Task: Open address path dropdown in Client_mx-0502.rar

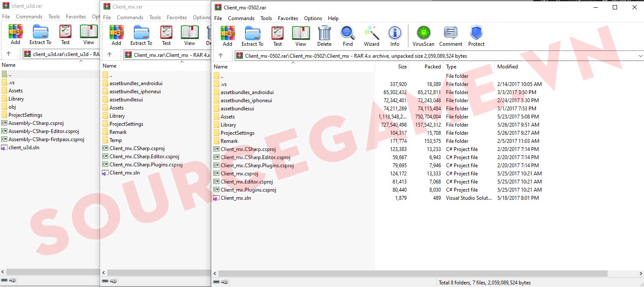Action: point(641,56)
